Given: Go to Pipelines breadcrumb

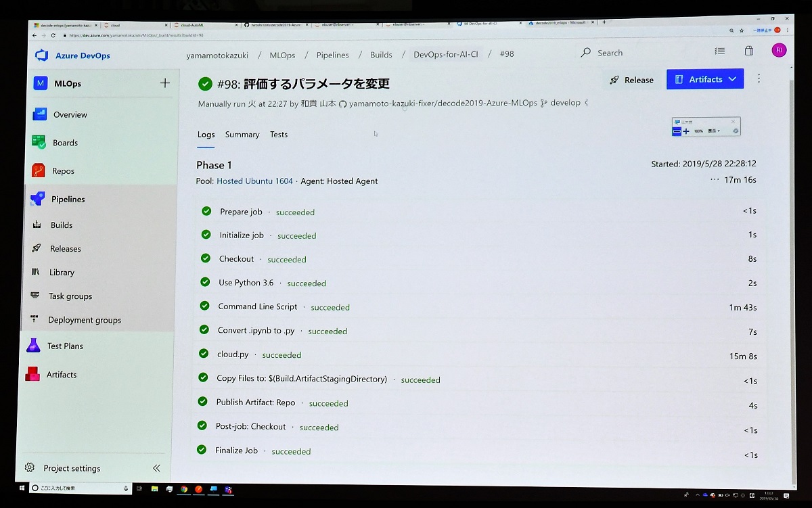Looking at the screenshot, I should tap(332, 55).
